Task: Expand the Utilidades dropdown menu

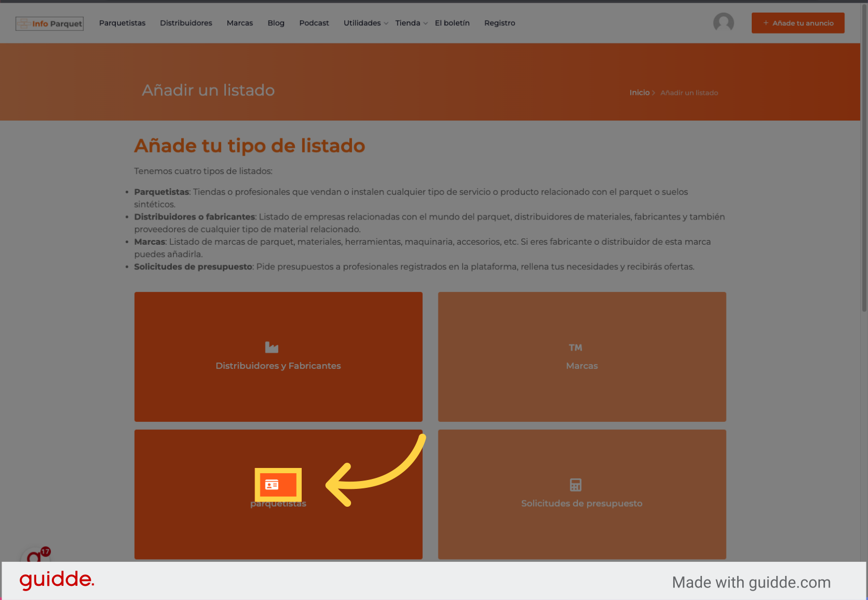Action: [x=366, y=23]
